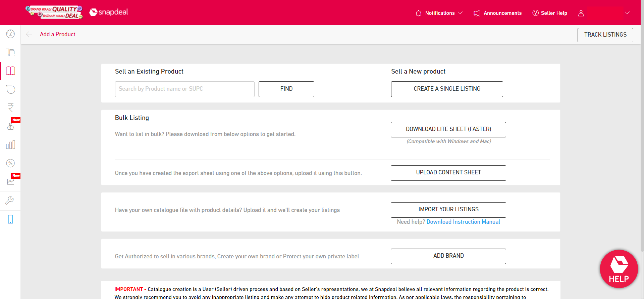Click the Seller Help question mark icon
Screen dimensions: 644x299
tap(535, 13)
